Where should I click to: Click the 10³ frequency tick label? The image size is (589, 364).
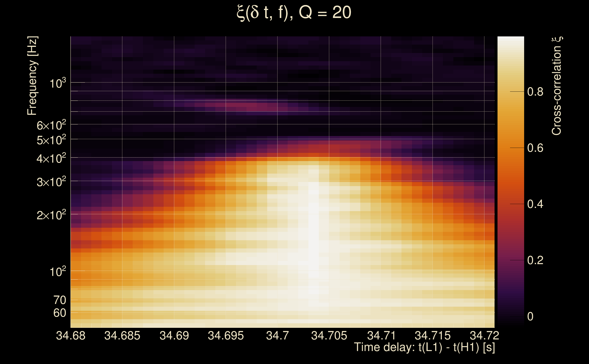(x=57, y=83)
